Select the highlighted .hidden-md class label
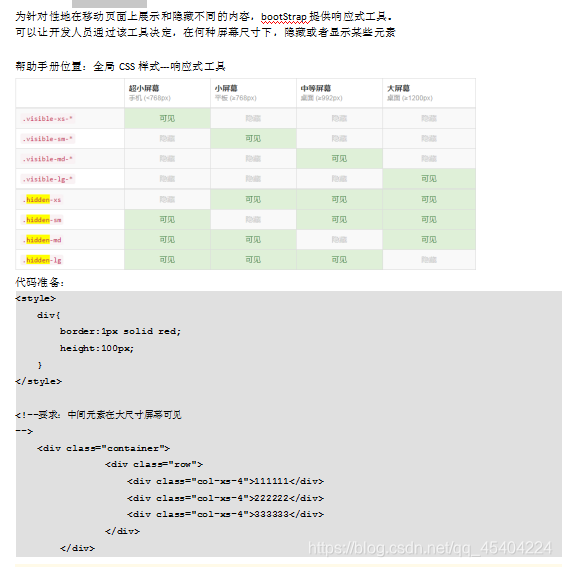This screenshot has width=562, height=567. 42,240
